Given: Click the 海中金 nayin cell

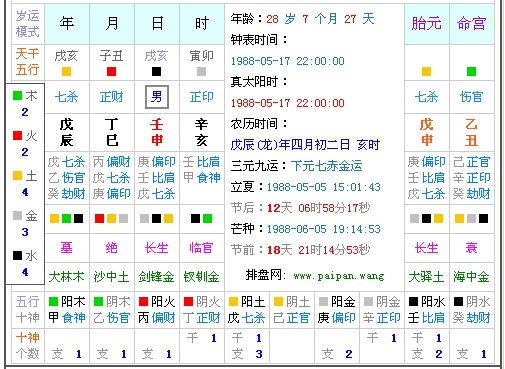Looking at the screenshot, I should [471, 277].
